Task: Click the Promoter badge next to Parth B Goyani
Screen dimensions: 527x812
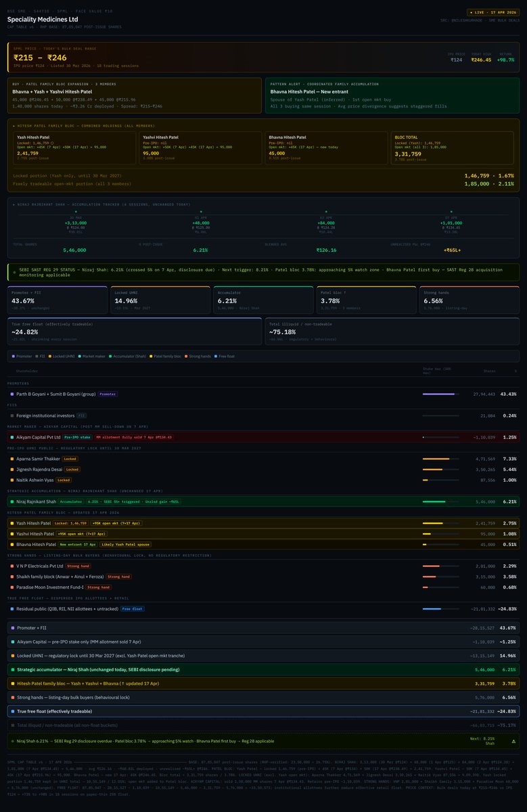Action: (x=108, y=393)
